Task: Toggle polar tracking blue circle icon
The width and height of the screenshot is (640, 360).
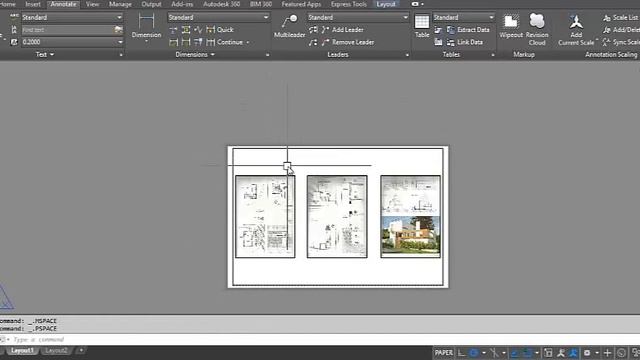Action: (474, 353)
